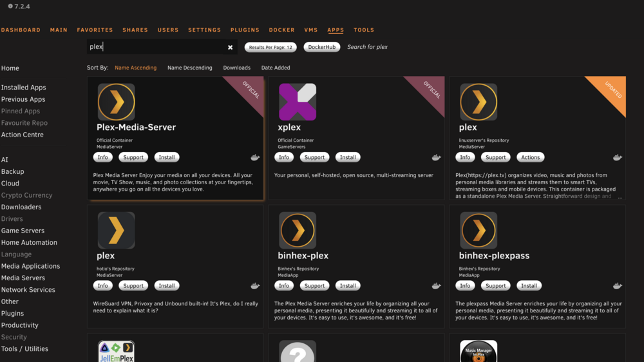Select the AI category

click(x=5, y=160)
